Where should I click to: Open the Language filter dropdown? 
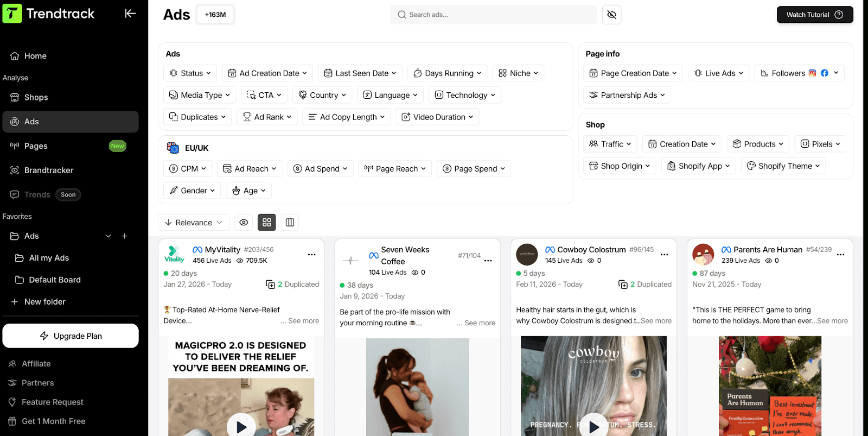click(x=390, y=95)
